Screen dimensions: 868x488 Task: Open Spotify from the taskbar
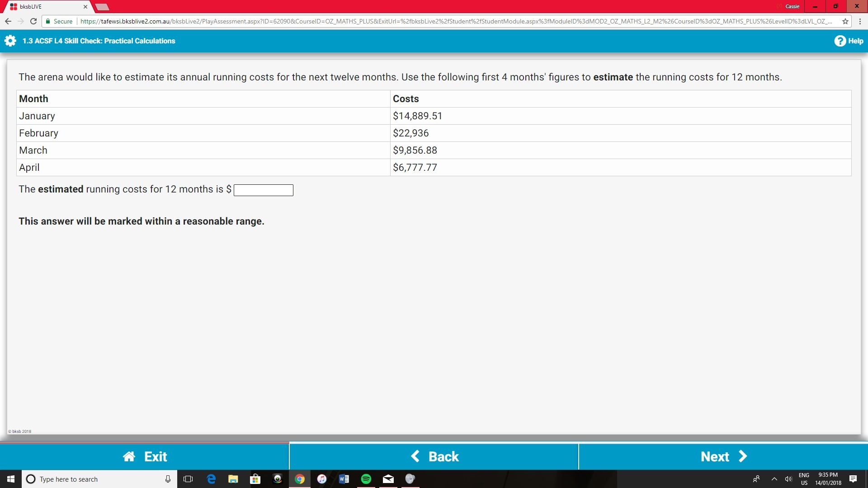(x=366, y=479)
